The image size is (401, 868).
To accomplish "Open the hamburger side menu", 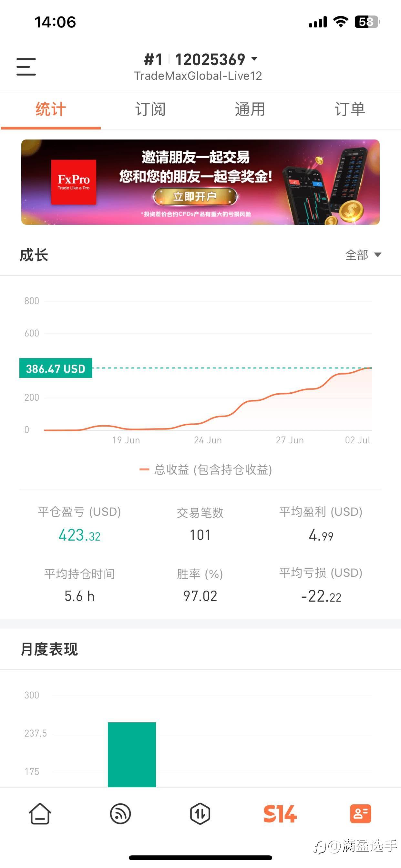I will (26, 67).
